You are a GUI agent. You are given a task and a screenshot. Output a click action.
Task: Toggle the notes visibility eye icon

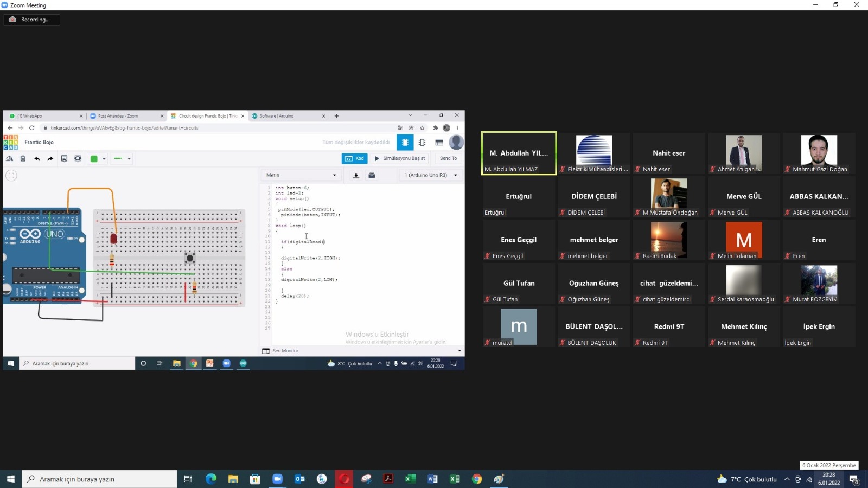pos(78,159)
